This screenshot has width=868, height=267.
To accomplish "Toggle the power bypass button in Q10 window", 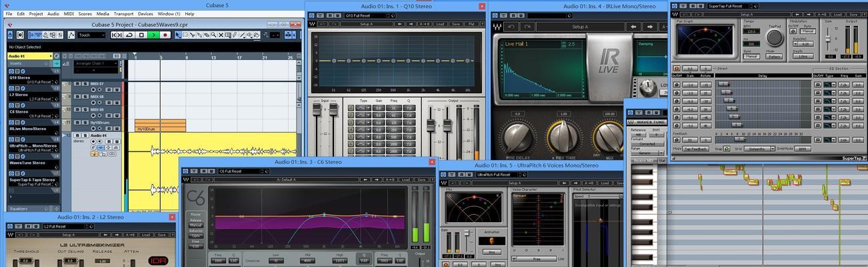I will click(x=311, y=15).
